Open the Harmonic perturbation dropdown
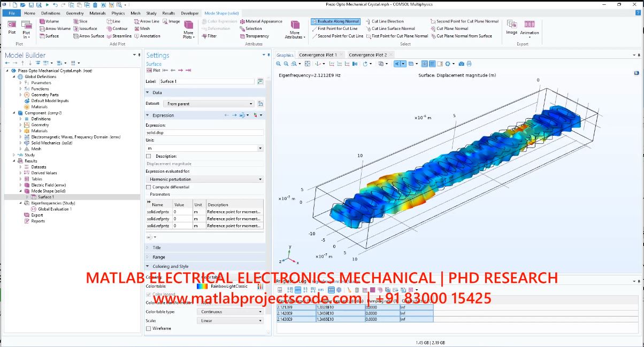Image resolution: width=644 pixels, height=347 pixels. coord(205,179)
